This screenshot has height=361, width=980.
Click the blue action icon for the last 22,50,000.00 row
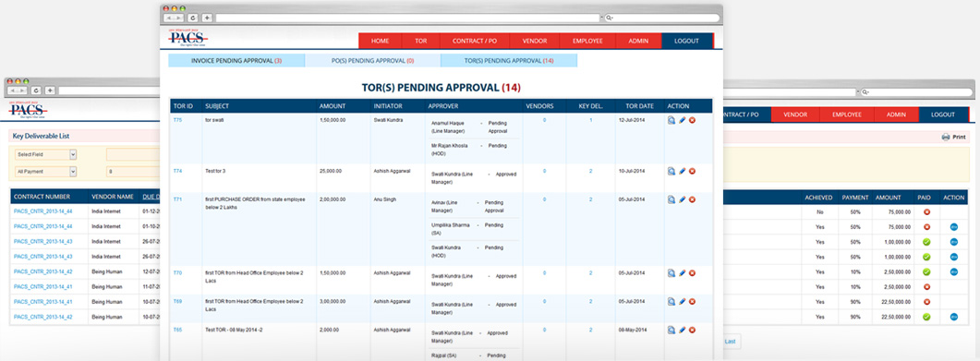click(954, 317)
